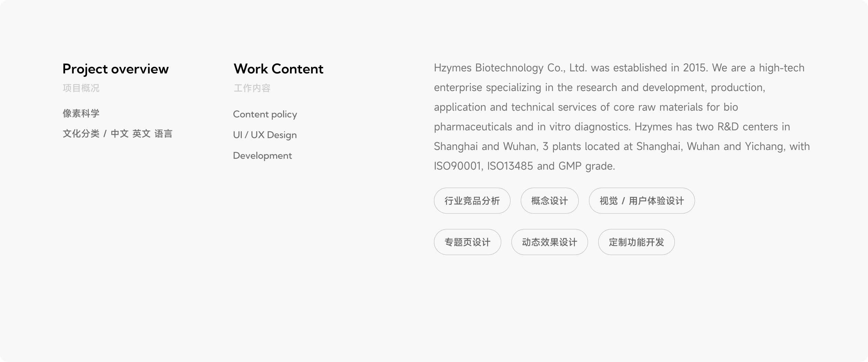Viewport: 868px width, 362px height.
Task: Click the Content policy item
Action: 265,114
